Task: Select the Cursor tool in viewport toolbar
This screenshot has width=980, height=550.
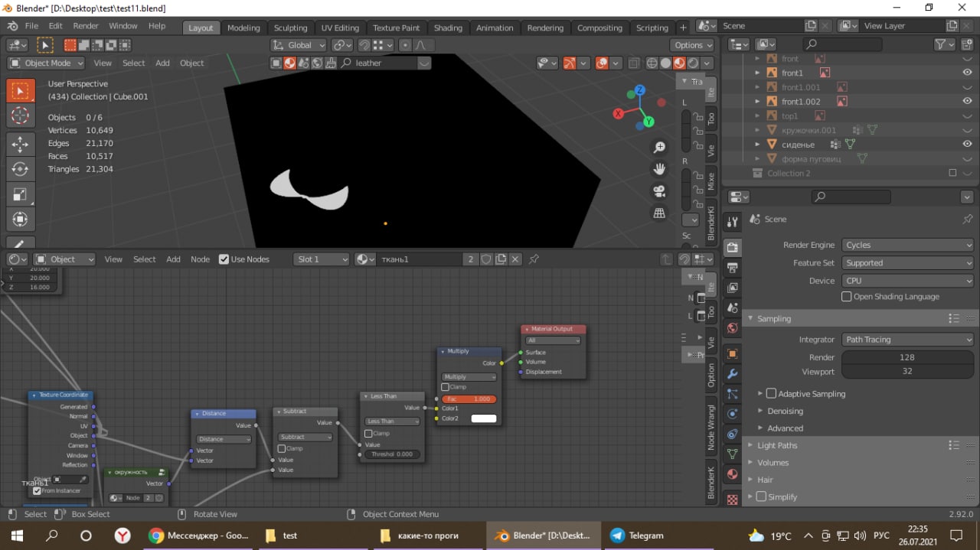Action: pos(21,116)
